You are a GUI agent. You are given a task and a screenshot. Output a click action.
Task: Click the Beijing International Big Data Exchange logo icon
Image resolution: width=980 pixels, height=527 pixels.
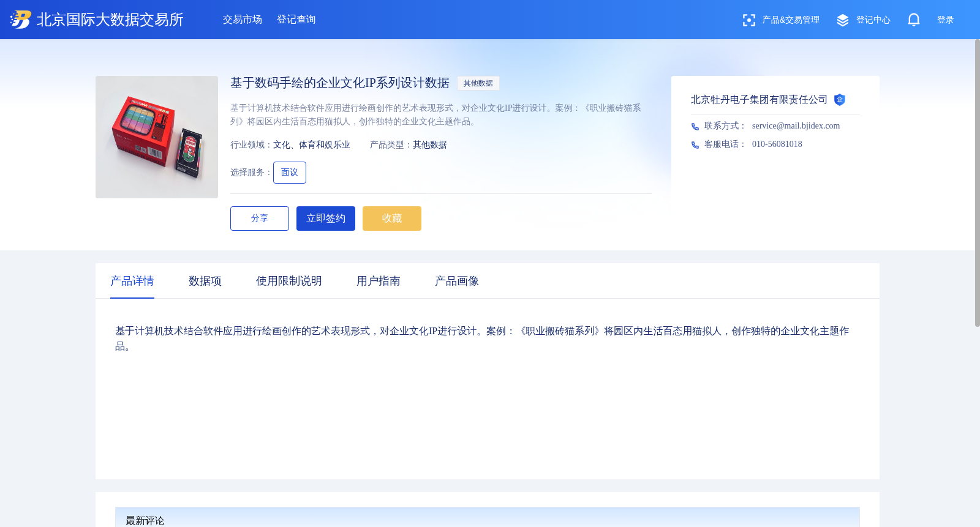(x=20, y=20)
